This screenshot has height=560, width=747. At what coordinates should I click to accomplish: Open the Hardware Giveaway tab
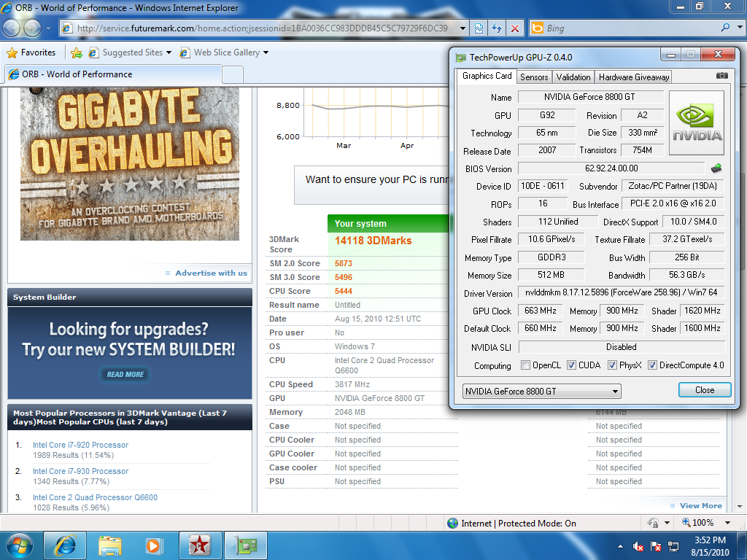634,77
